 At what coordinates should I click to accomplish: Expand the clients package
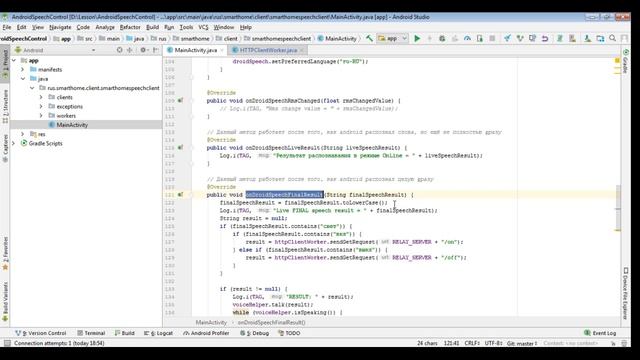41,97
